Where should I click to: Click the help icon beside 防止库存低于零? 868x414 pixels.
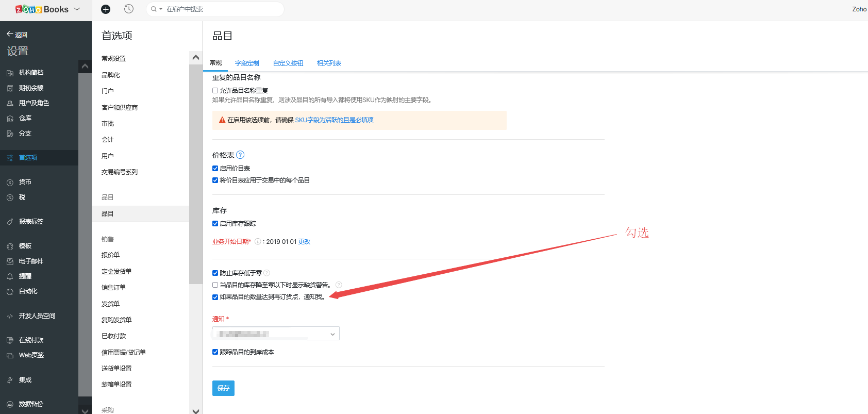click(267, 273)
